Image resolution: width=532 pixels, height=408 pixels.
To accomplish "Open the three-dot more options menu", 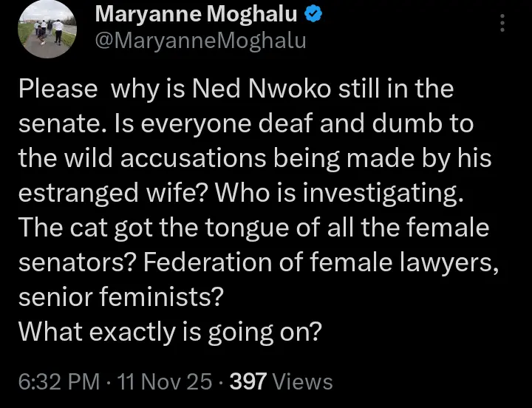I will 503,24.
